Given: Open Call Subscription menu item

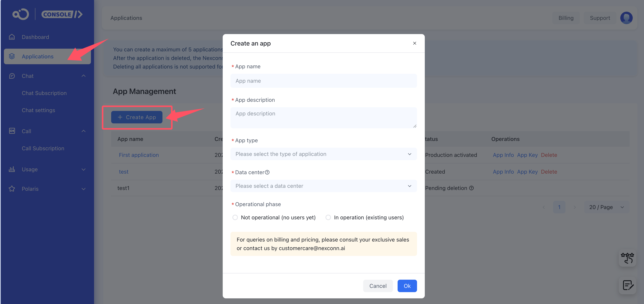Looking at the screenshot, I should (x=43, y=148).
